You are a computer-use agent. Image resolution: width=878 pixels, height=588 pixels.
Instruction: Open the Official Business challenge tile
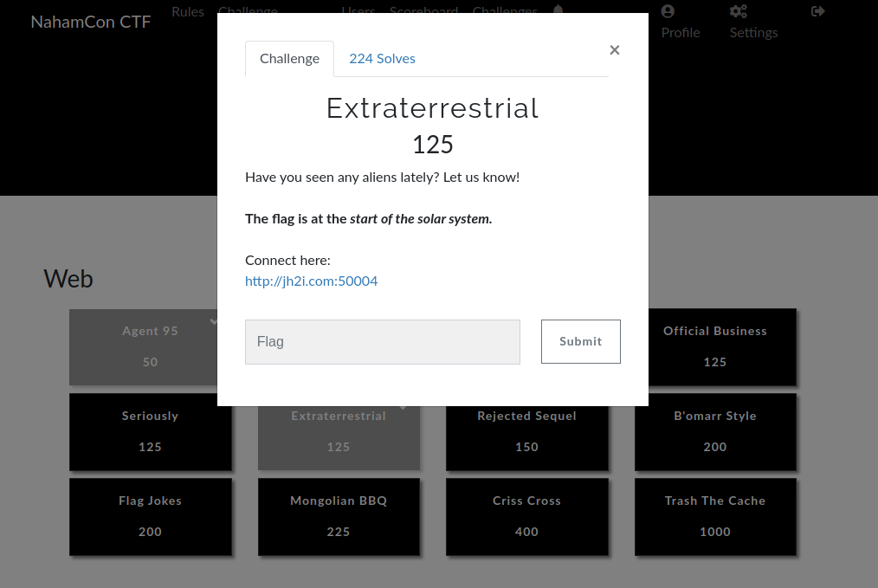[722, 346]
